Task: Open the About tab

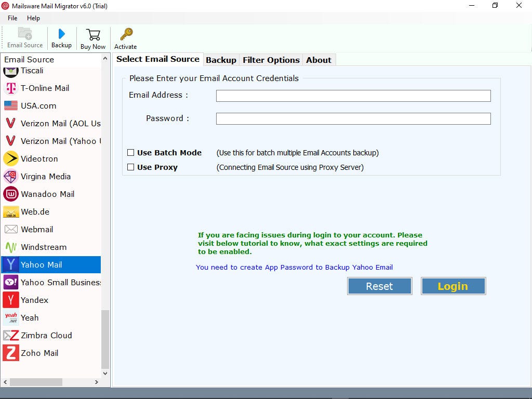Action: pyautogui.click(x=318, y=60)
